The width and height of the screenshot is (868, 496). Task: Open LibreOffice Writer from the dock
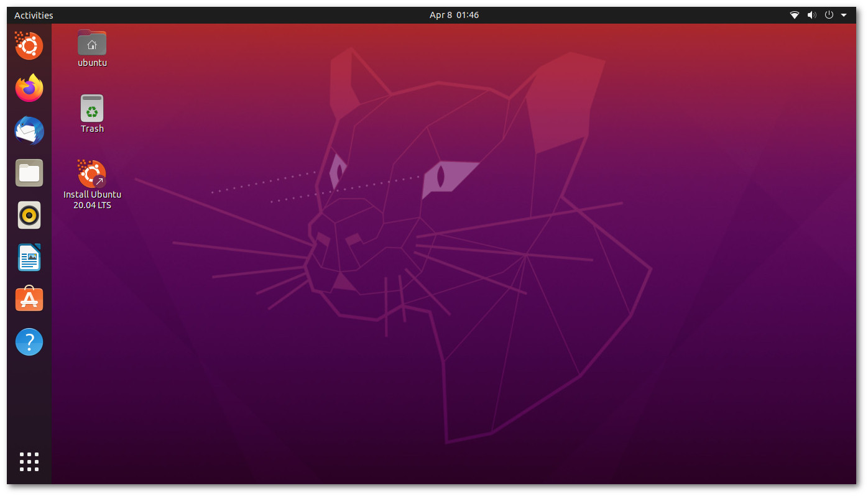click(29, 257)
